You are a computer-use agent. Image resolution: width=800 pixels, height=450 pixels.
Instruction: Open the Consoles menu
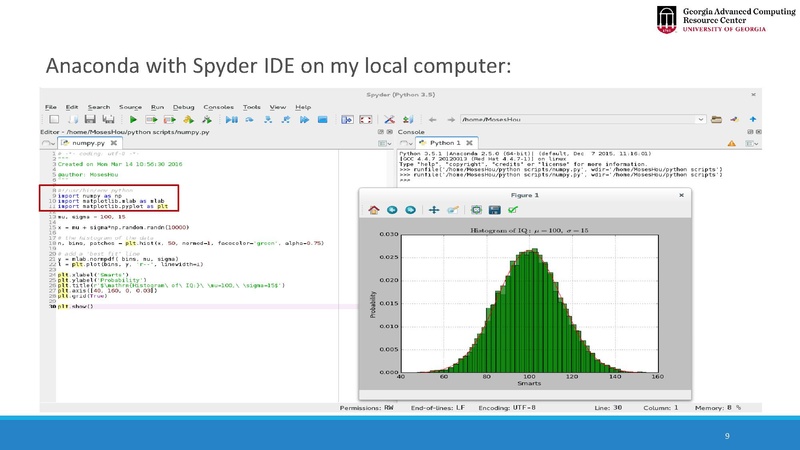tap(218, 107)
